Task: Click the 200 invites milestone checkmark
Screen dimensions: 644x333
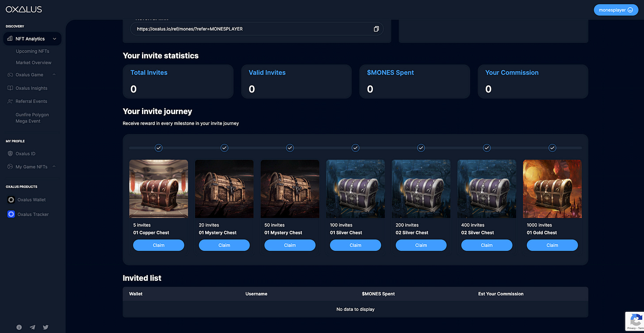Action: (x=421, y=148)
